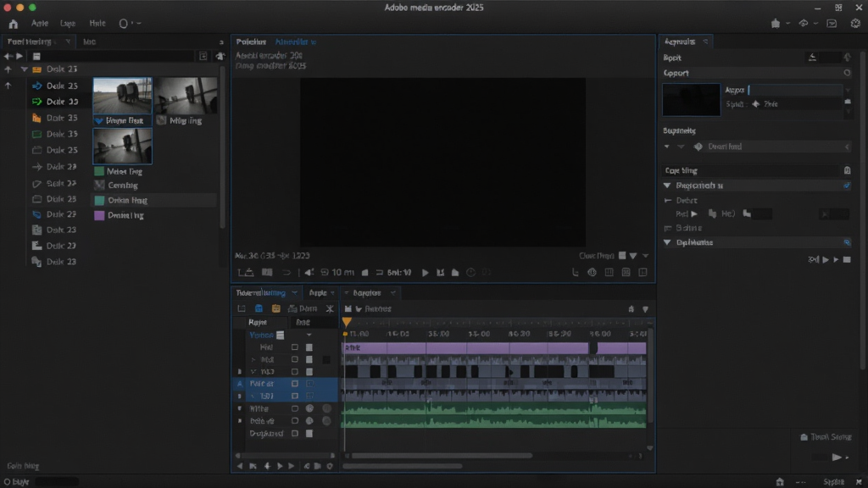Click the orange playhead marker on the ruler
This screenshot has height=488, width=868.
point(347,322)
